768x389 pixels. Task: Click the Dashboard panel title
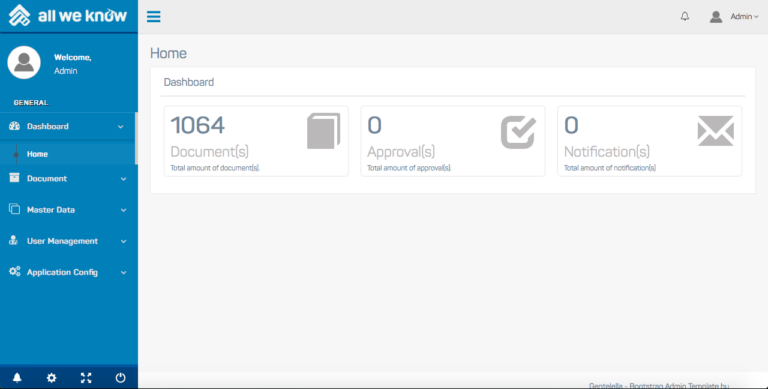click(189, 82)
